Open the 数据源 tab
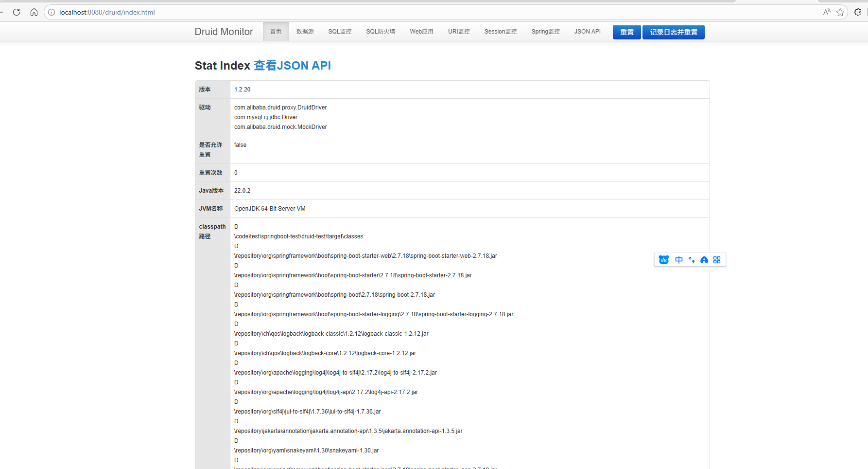 point(305,32)
